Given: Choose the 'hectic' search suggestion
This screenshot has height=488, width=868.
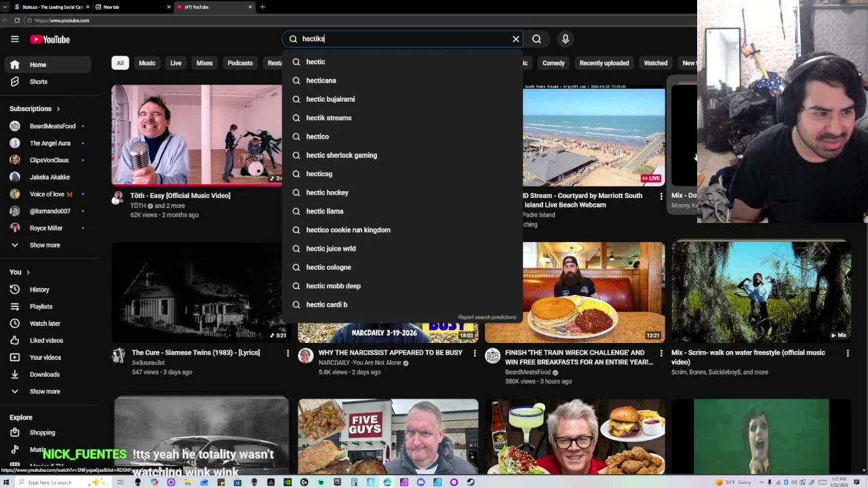Looking at the screenshot, I should pyautogui.click(x=403, y=62).
